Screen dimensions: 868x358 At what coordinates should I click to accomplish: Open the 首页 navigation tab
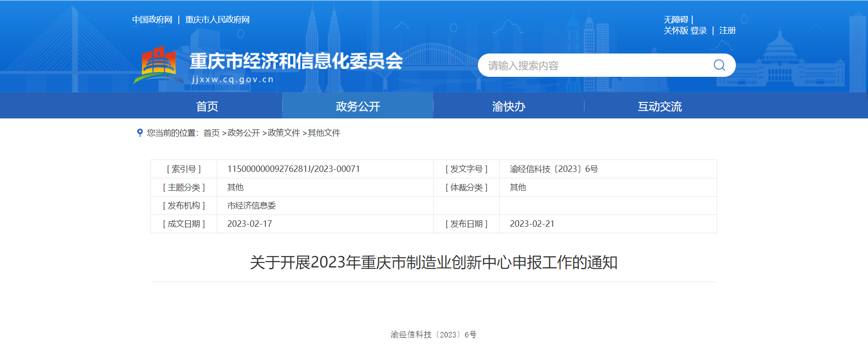pyautogui.click(x=207, y=107)
